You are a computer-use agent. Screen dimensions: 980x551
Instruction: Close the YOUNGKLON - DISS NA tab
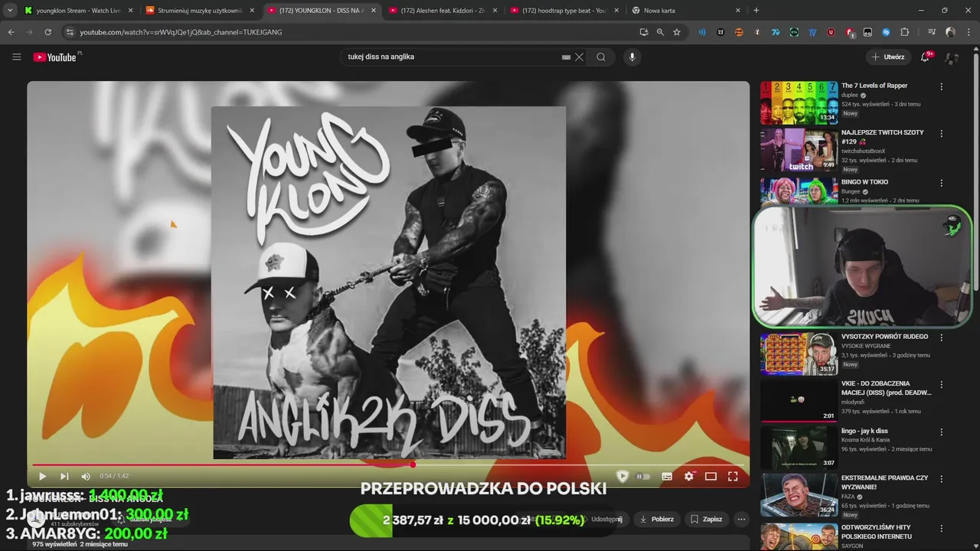374,11
